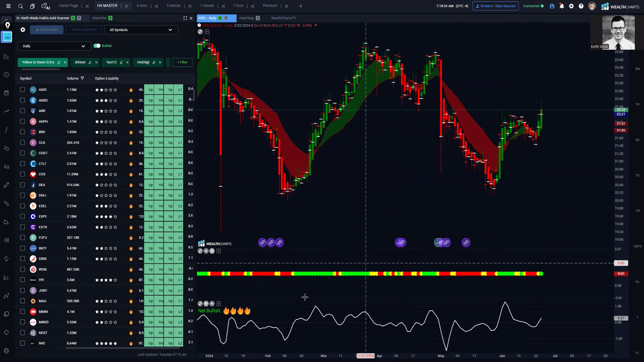644x362 pixels.
Task: Expand the Daily timeframe dropdown
Action: click(x=54, y=46)
